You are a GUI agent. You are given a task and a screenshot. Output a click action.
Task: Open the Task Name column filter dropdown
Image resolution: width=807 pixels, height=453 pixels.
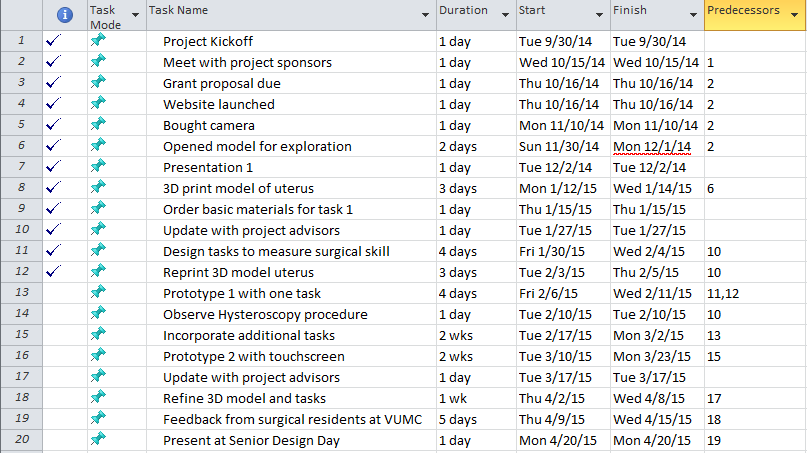point(426,11)
